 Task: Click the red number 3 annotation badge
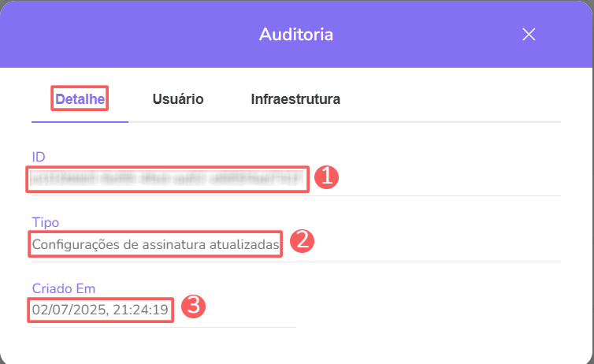tap(194, 306)
